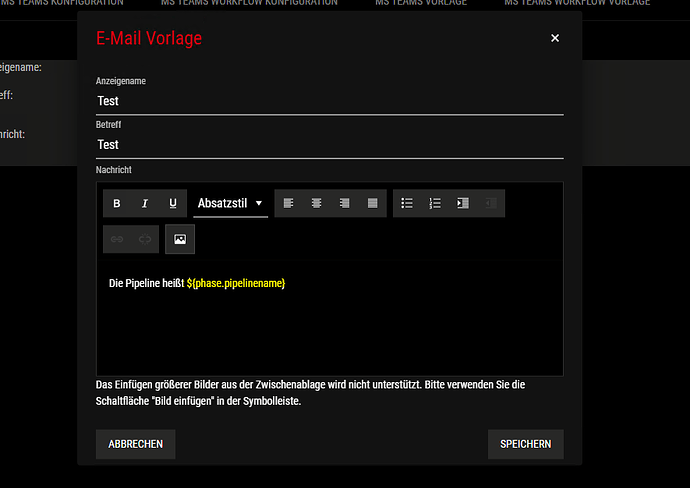Click the E-Mail Vorlage dialog title
Screen dimensions: 690x488
[149, 38]
